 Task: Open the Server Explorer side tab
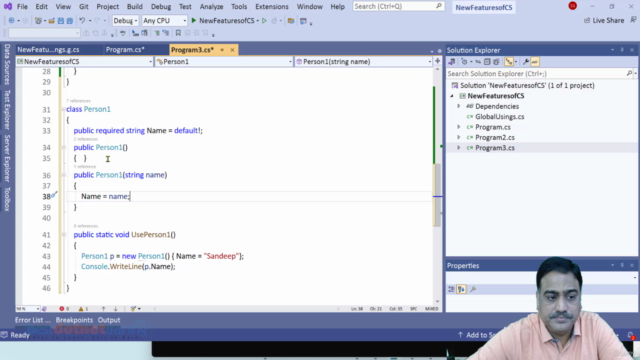(7, 158)
